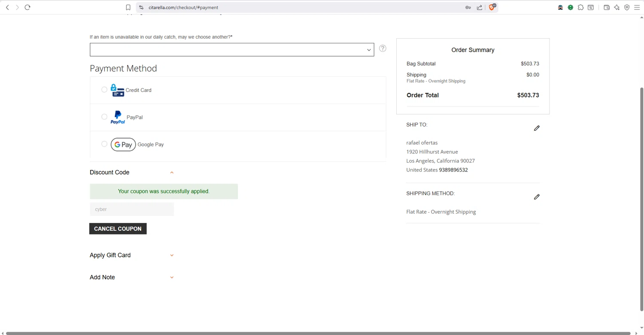Viewport: 644px width, 335px height.
Task: Click the vertical page scrollbar
Action: click(x=642, y=199)
